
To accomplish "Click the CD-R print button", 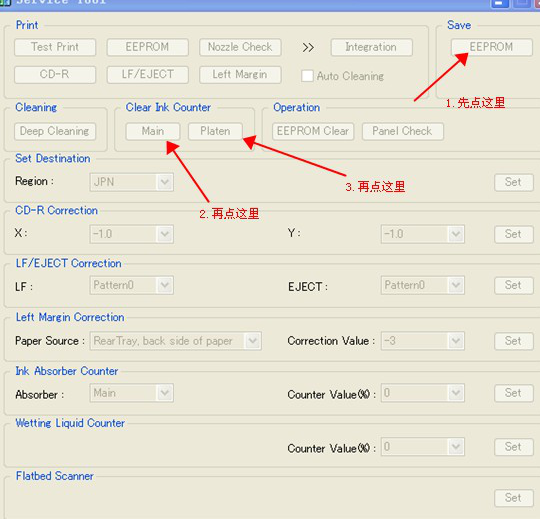I will (x=55, y=74).
